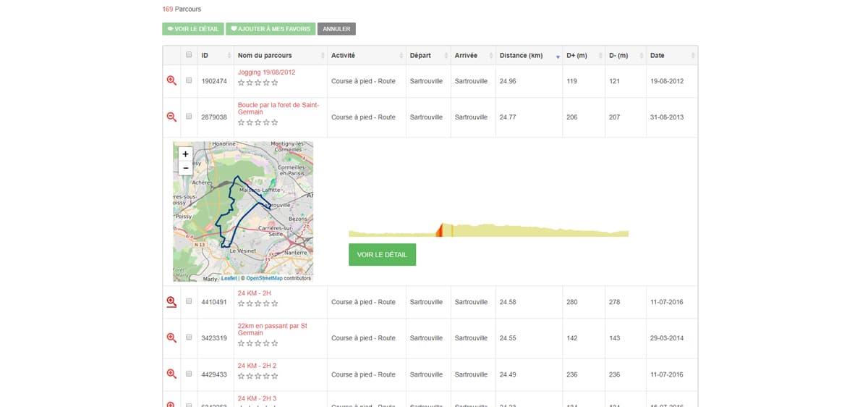Zoom out on map with minus button
868x407 pixels.
point(186,168)
